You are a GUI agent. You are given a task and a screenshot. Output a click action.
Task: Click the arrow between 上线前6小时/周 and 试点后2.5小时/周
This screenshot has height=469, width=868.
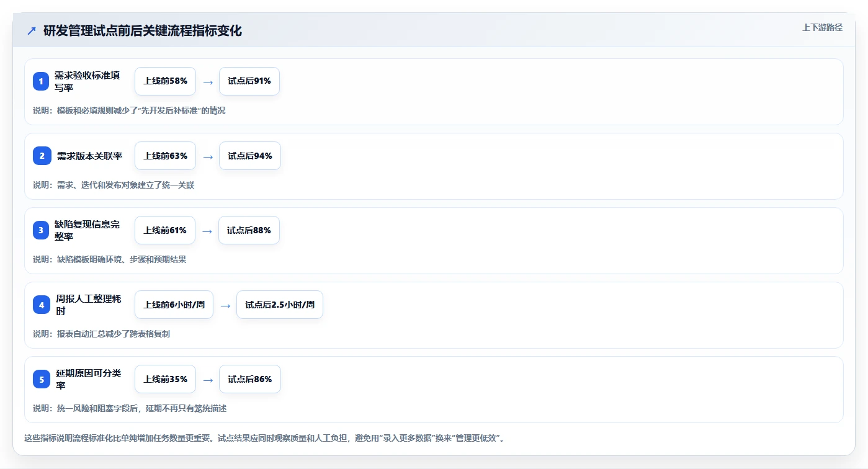pyautogui.click(x=225, y=305)
